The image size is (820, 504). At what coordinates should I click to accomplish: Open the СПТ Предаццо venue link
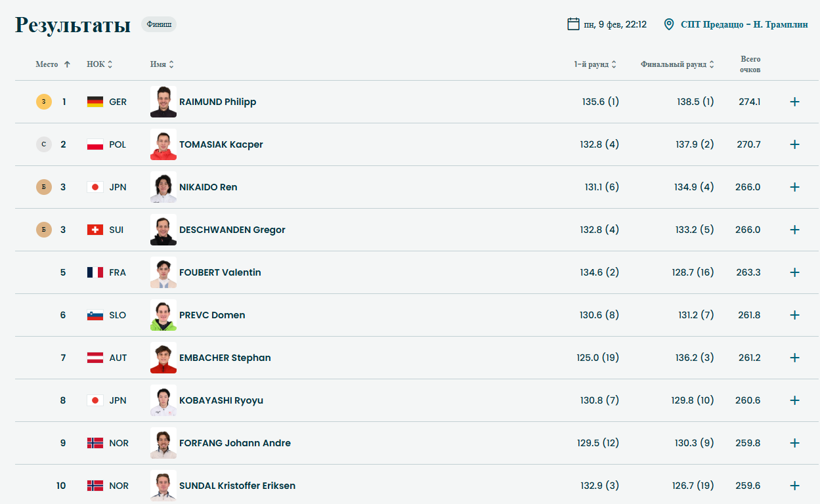[744, 24]
